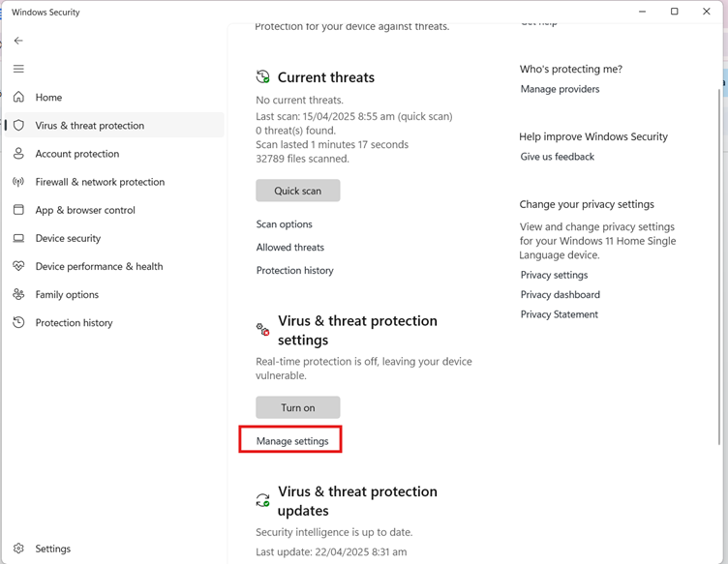The height and width of the screenshot is (564, 728).
Task: Click '0 threat(s) found.' text
Action: click(296, 131)
